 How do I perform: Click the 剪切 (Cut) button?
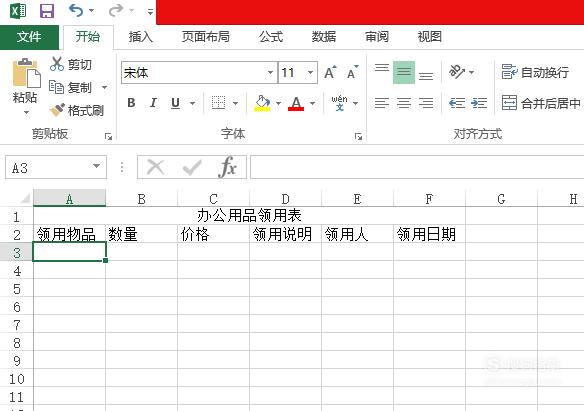tap(71, 64)
